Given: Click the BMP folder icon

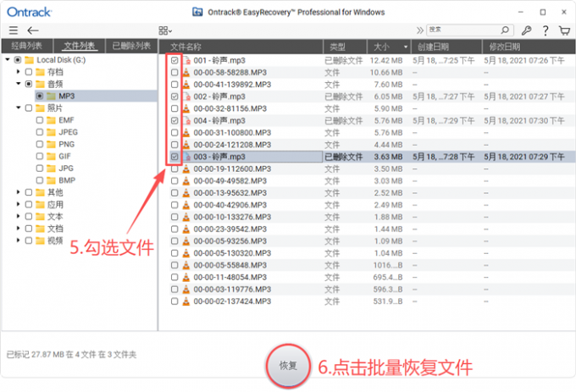Looking at the screenshot, I should pyautogui.click(x=52, y=180).
